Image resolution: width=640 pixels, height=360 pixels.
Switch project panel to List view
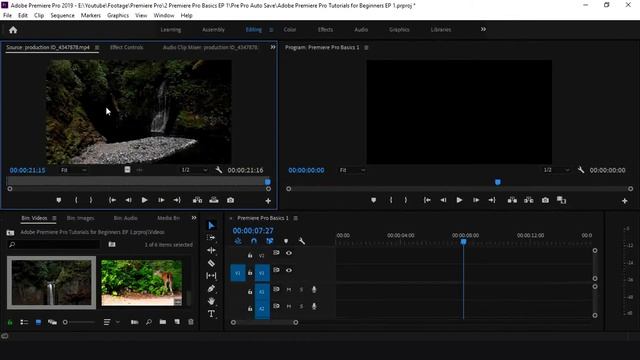(x=24, y=322)
